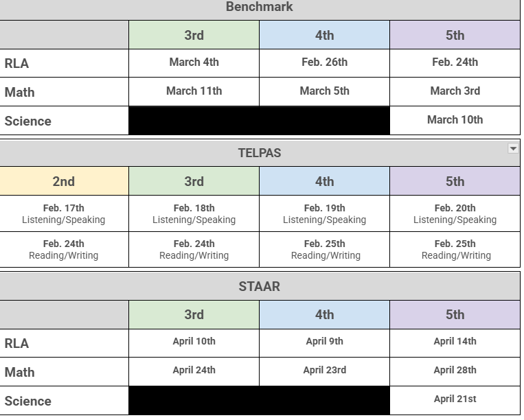Select the March 5th Math cell
The height and width of the screenshot is (420, 524).
[324, 91]
